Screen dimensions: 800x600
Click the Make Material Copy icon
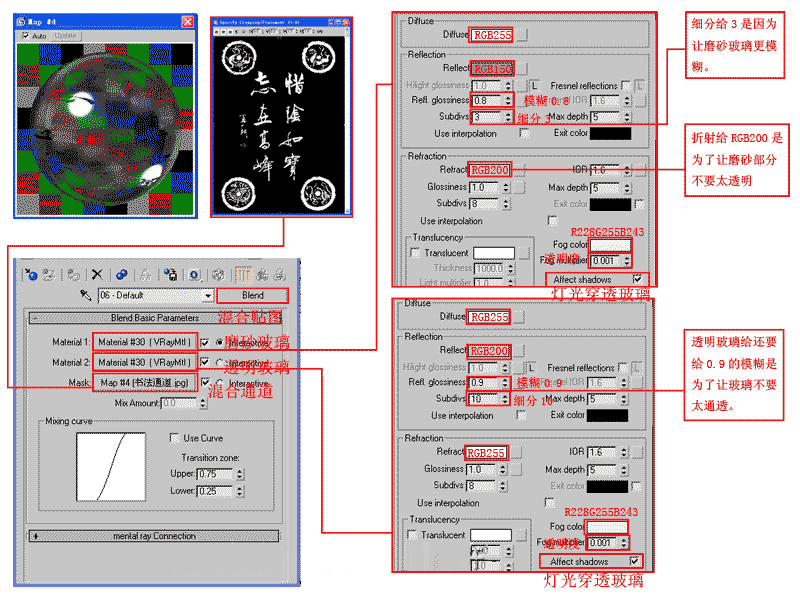click(121, 275)
